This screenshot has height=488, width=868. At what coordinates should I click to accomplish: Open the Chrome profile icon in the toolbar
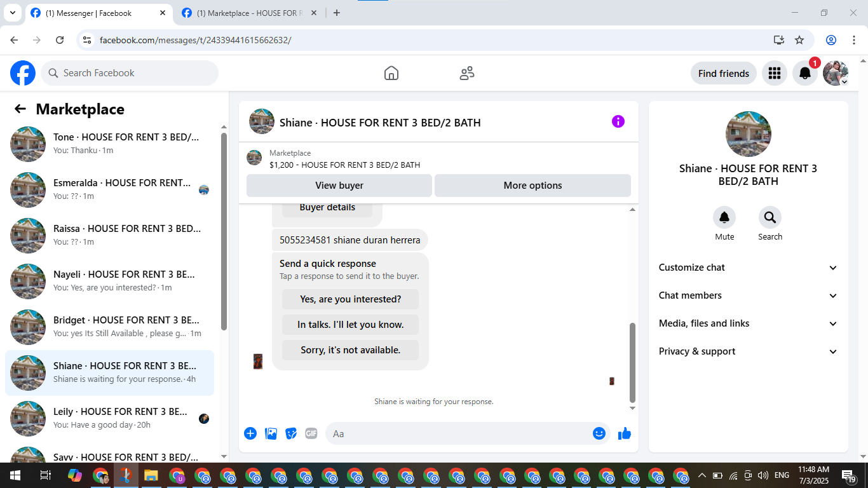coord(831,40)
